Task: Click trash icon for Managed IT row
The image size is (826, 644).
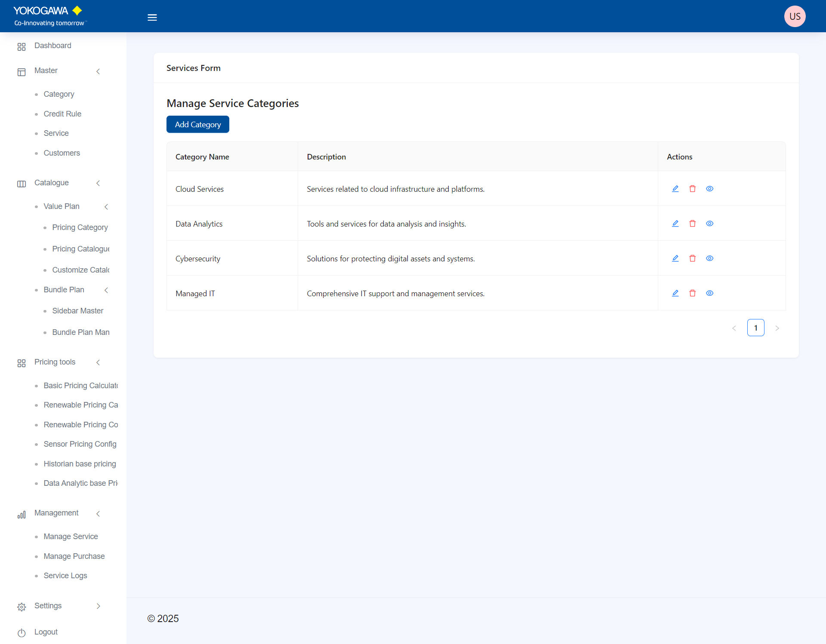Action: pyautogui.click(x=692, y=293)
